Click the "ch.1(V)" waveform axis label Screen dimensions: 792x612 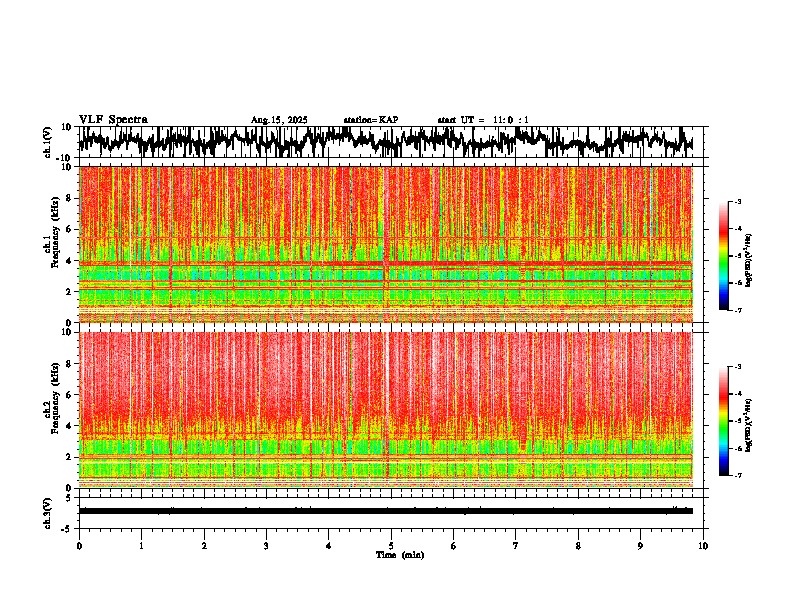(x=48, y=143)
